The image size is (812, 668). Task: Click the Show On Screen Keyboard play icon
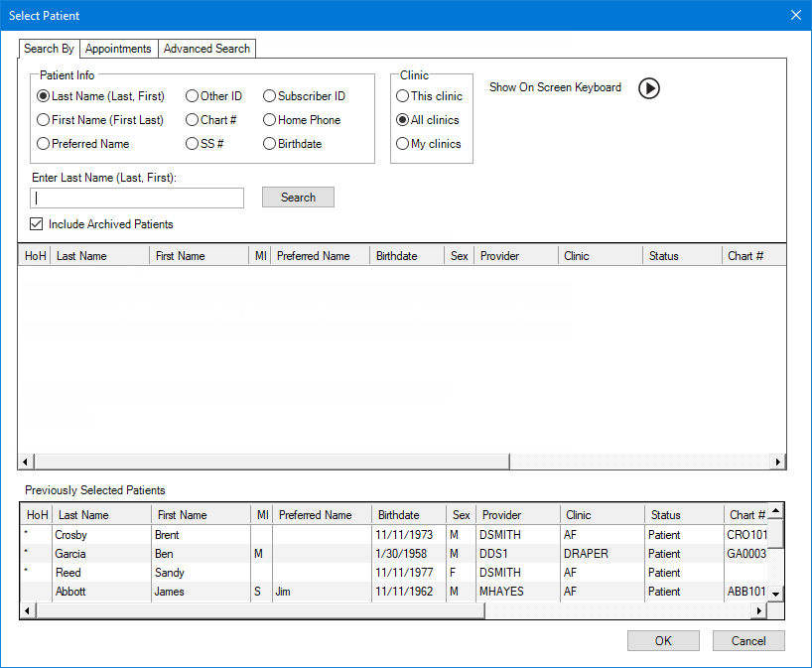click(x=648, y=88)
